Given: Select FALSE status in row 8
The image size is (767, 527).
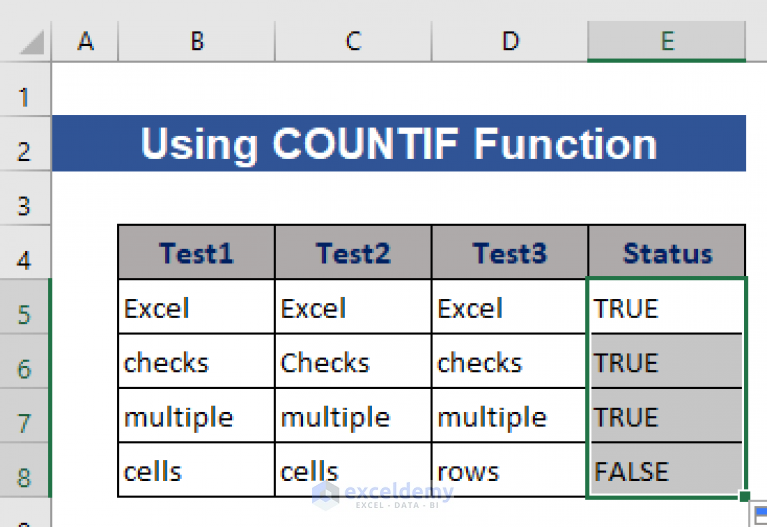Looking at the screenshot, I should pyautogui.click(x=666, y=470).
